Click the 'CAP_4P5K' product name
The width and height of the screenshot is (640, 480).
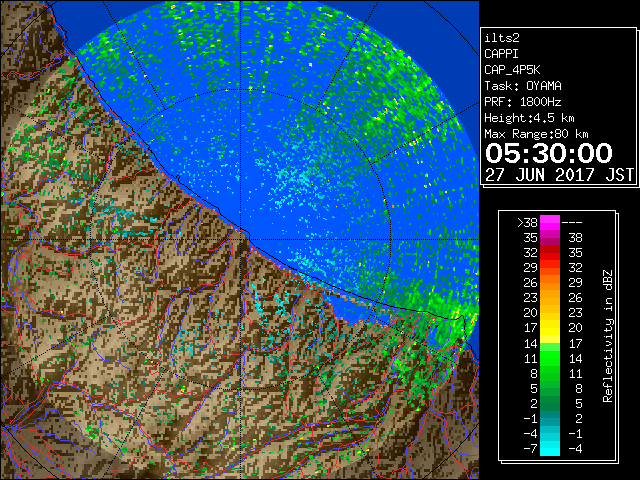click(512, 70)
